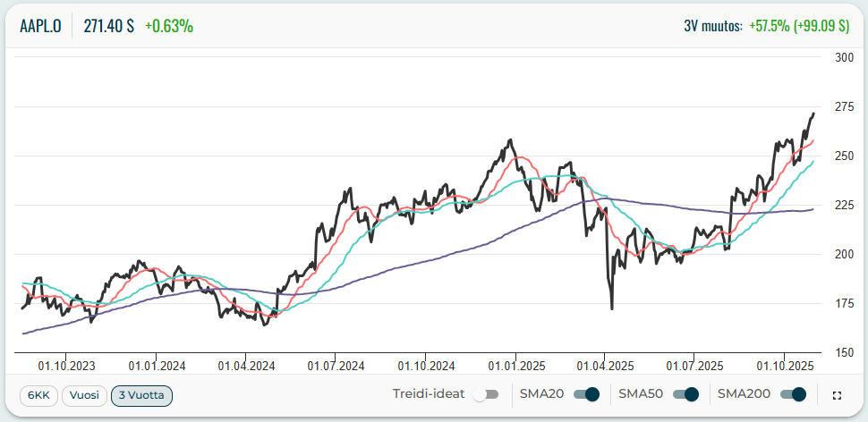Click the 150 value on price axis
868x422 pixels.
click(x=843, y=352)
